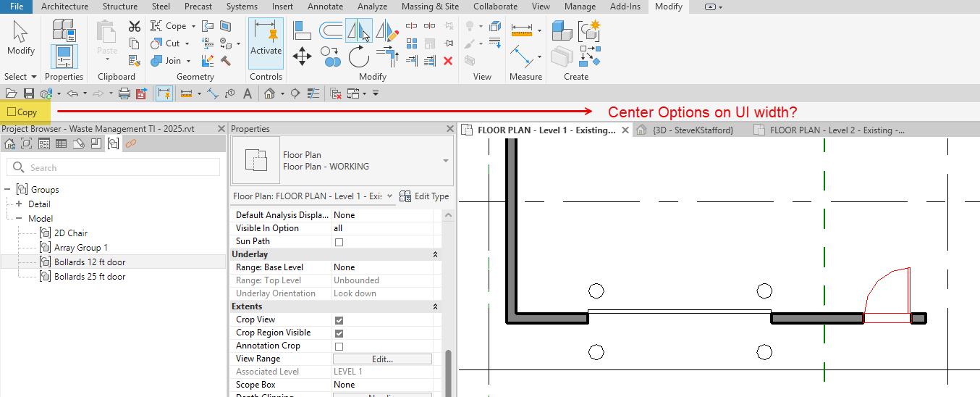Click the Split Element icon
Image resolution: width=980 pixels, height=397 pixels.
click(412, 26)
